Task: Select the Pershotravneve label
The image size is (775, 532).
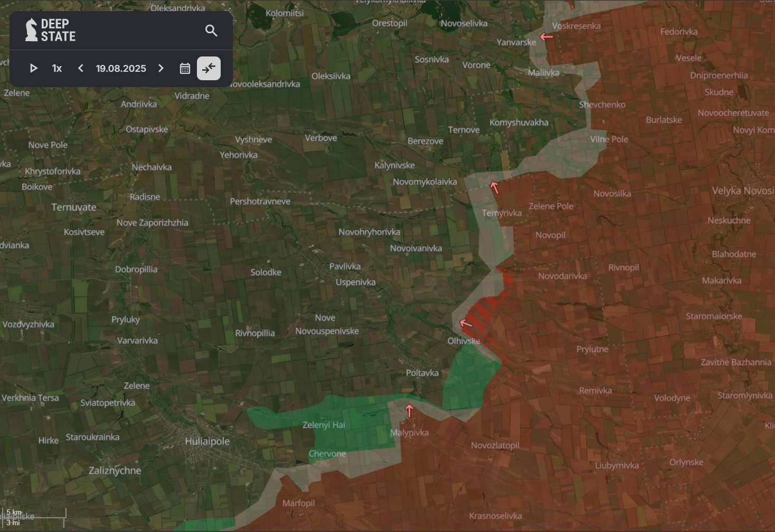Action: (x=260, y=202)
